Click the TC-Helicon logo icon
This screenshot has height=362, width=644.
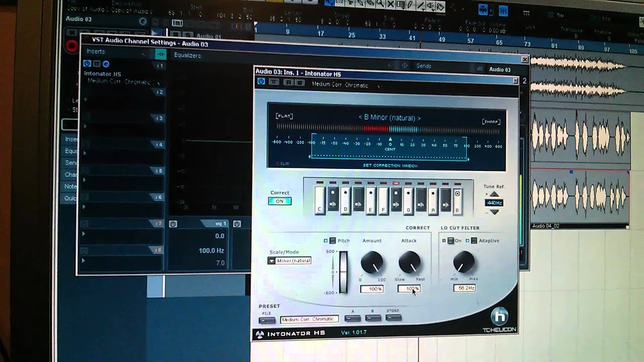(x=499, y=316)
